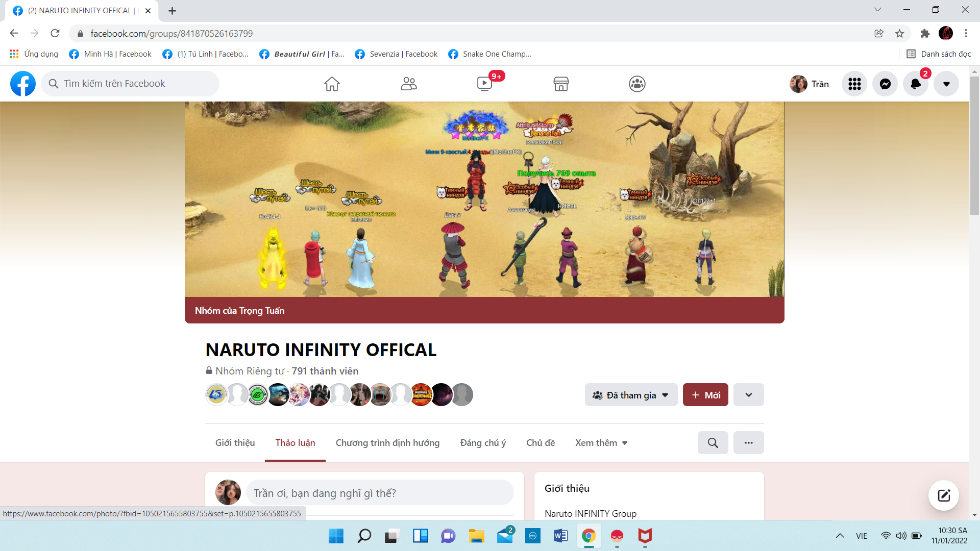Image resolution: width=980 pixels, height=551 pixels.
Task: Open the Watch video icon
Action: click(484, 84)
